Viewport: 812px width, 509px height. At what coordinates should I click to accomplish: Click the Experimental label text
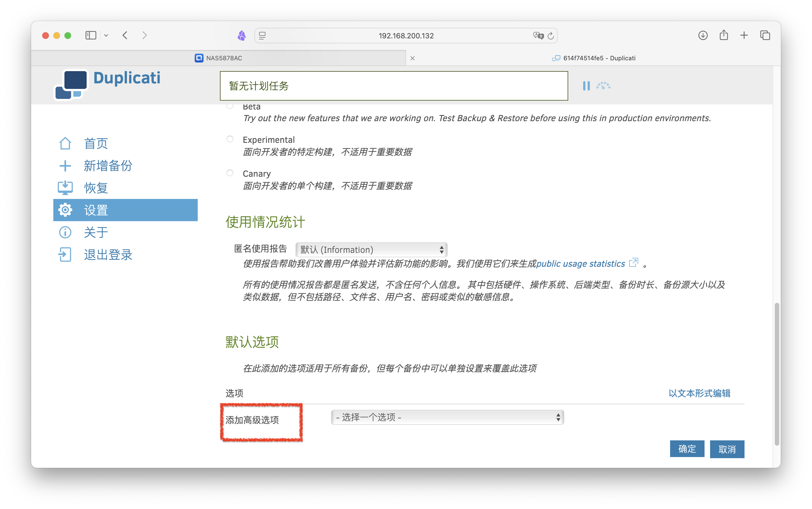pos(269,139)
